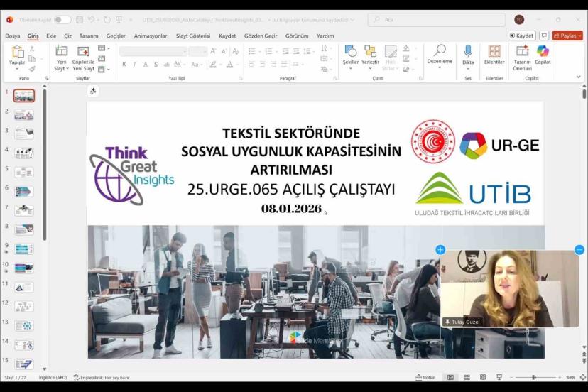The image size is (588, 392).
Task: Start slide show from status bar icon
Action: pyautogui.click(x=499, y=377)
